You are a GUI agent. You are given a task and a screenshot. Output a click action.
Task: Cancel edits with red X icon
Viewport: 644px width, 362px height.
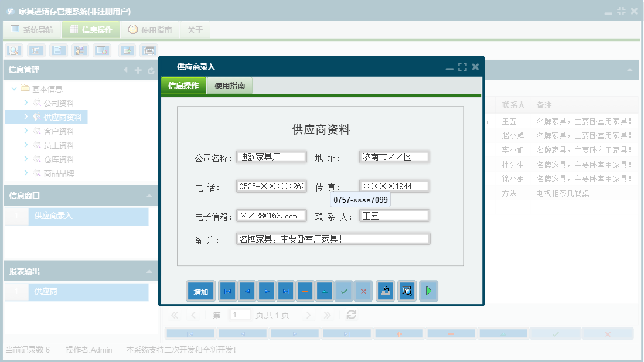tap(363, 291)
